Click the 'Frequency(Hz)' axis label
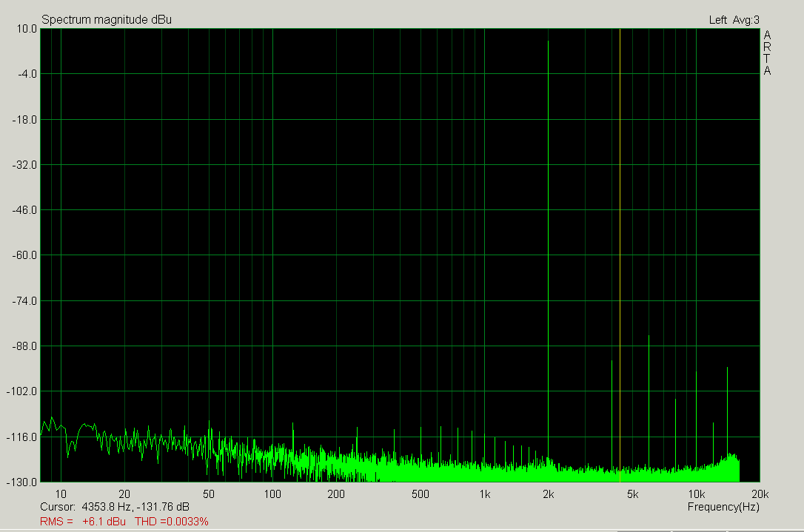This screenshot has width=804, height=532. coord(723,507)
